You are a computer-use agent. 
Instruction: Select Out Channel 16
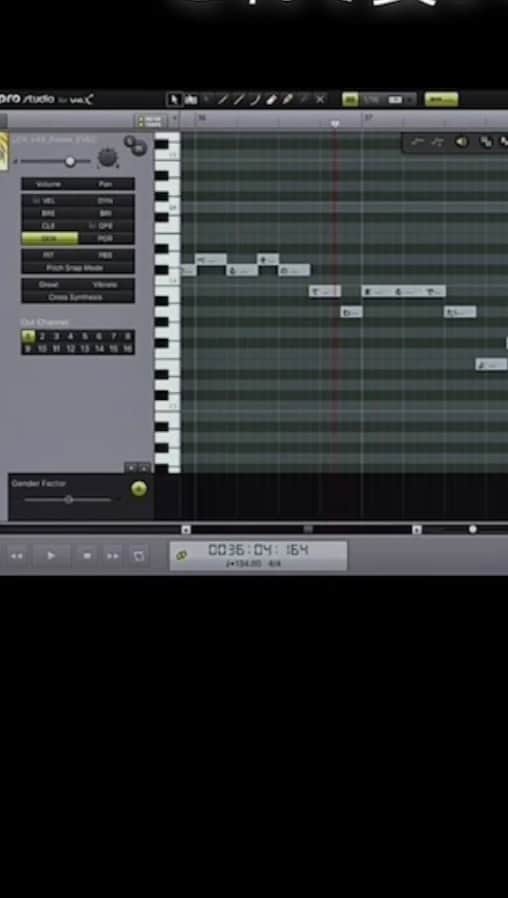128,348
